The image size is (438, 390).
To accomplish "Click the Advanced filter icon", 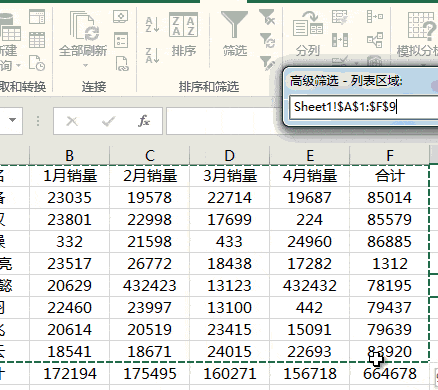I will (x=267, y=63).
